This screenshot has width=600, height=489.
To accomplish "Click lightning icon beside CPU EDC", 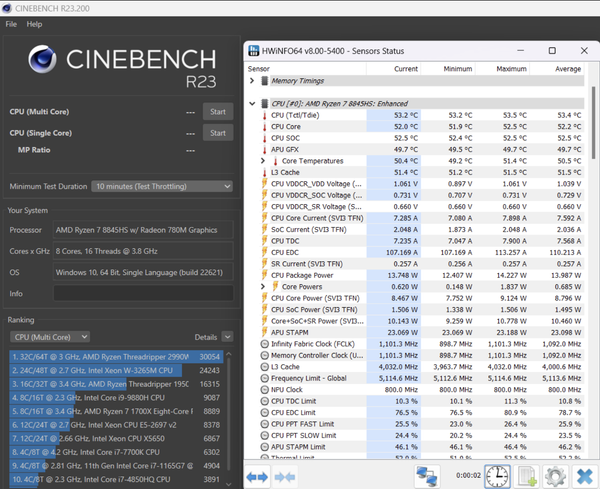I will 264,252.
